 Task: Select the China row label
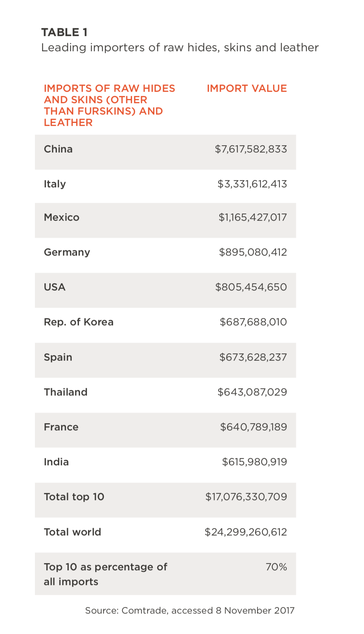point(58,149)
